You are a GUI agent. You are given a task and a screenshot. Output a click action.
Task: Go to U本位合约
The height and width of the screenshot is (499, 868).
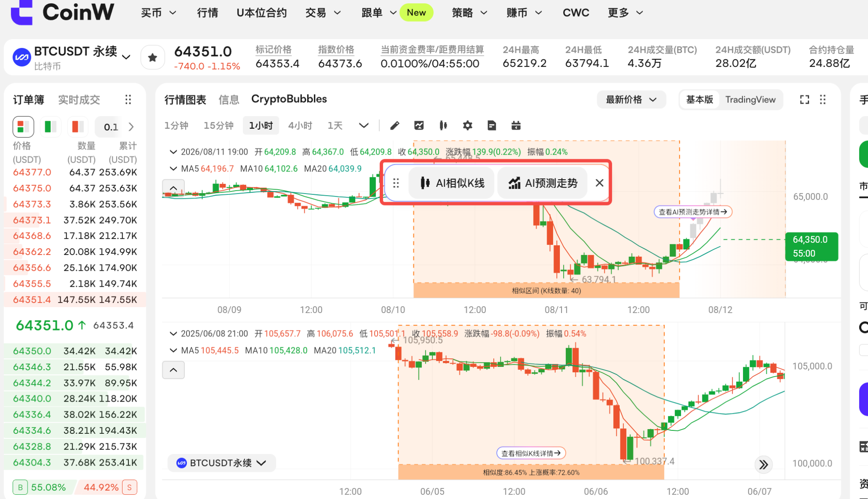(x=262, y=13)
